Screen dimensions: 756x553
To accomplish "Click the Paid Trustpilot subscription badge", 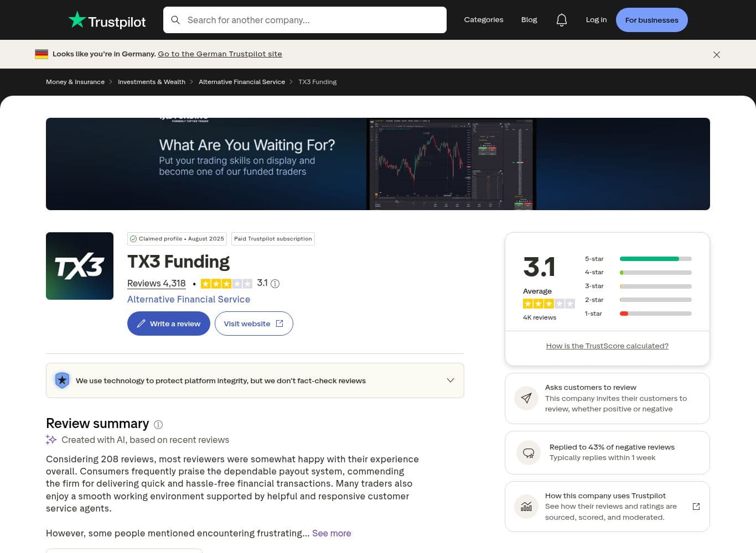I will pyautogui.click(x=273, y=239).
